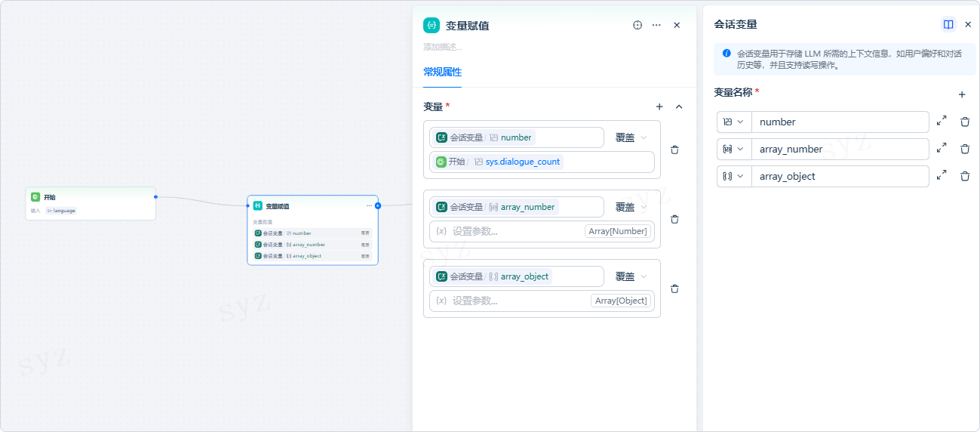
Task: Edit the array_object variable name field
Action: [x=840, y=176]
